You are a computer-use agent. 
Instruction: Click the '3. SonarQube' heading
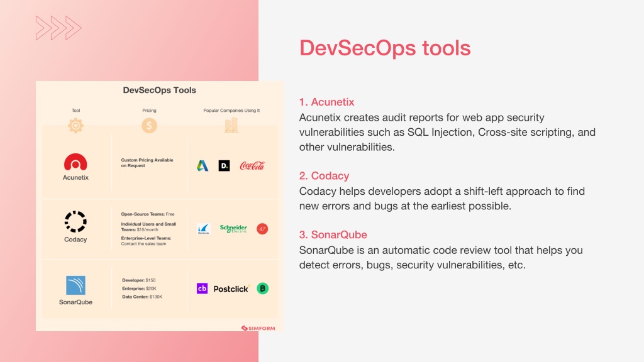click(x=333, y=235)
